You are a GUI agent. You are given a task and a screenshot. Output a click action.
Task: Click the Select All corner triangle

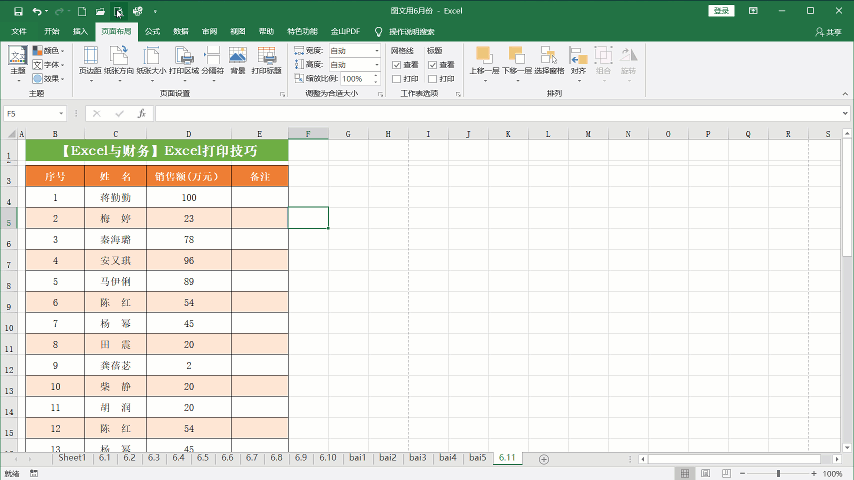click(x=10, y=133)
